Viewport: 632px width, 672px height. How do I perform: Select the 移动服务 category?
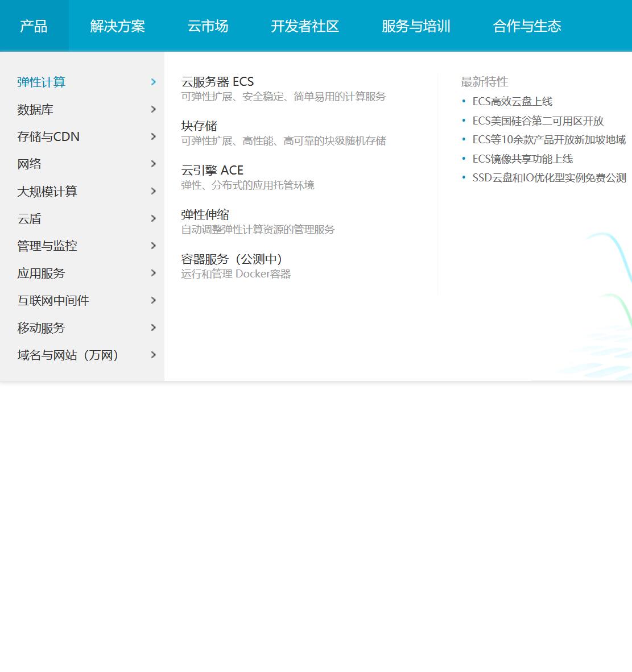pyautogui.click(x=41, y=328)
